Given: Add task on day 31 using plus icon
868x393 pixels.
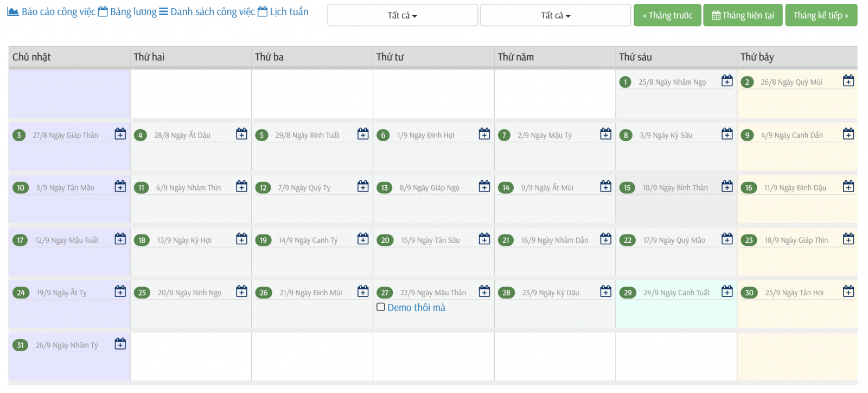Looking at the screenshot, I should pyautogui.click(x=120, y=344).
